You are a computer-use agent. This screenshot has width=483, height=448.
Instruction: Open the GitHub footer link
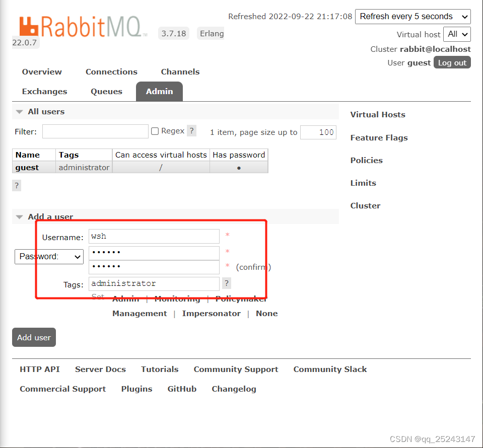pyautogui.click(x=181, y=389)
